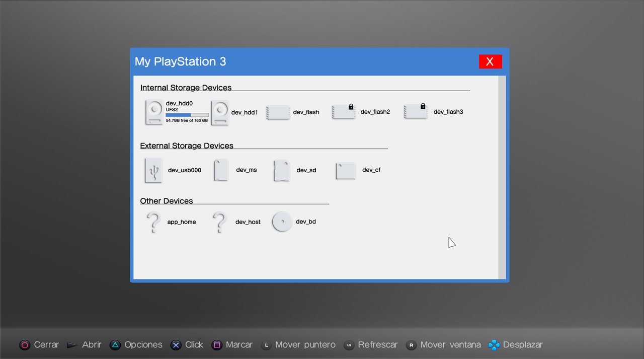Screen dimensions: 644x359
Task: Click the dev_hdd1 label
Action: click(245, 113)
